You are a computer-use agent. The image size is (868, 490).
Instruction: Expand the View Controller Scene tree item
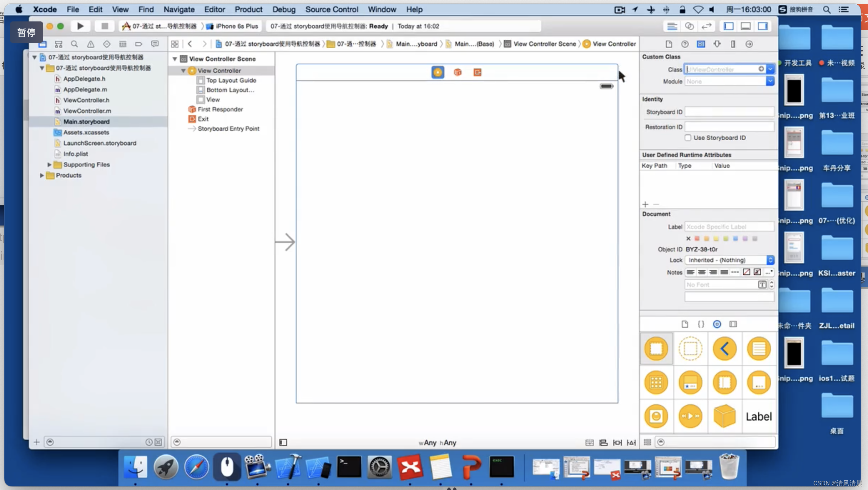click(174, 59)
